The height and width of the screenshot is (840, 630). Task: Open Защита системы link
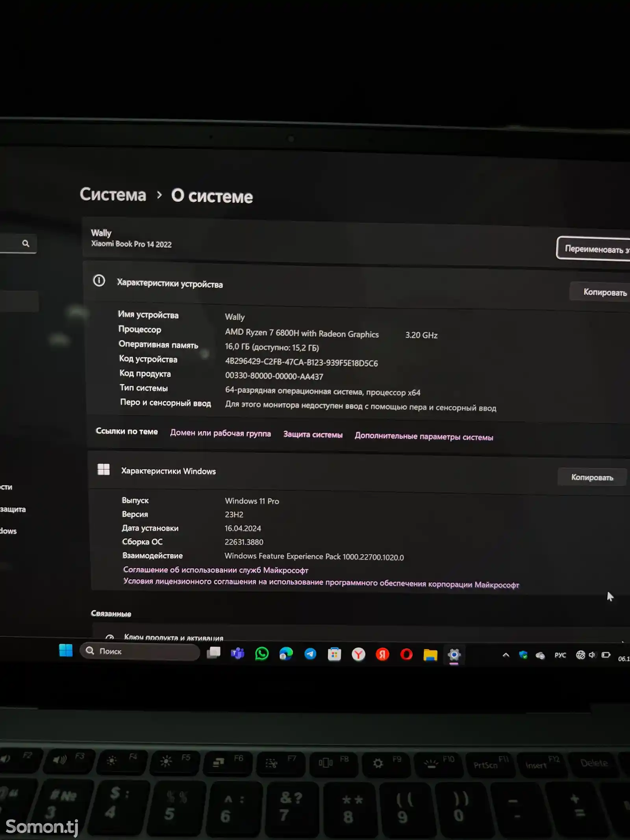tap(313, 435)
